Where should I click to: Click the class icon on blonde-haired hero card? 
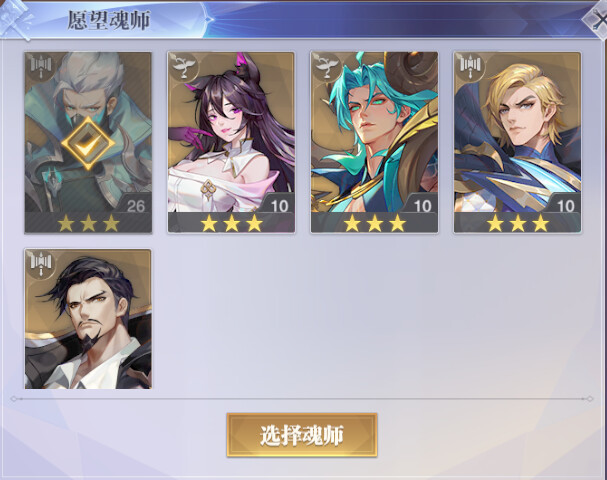click(470, 67)
